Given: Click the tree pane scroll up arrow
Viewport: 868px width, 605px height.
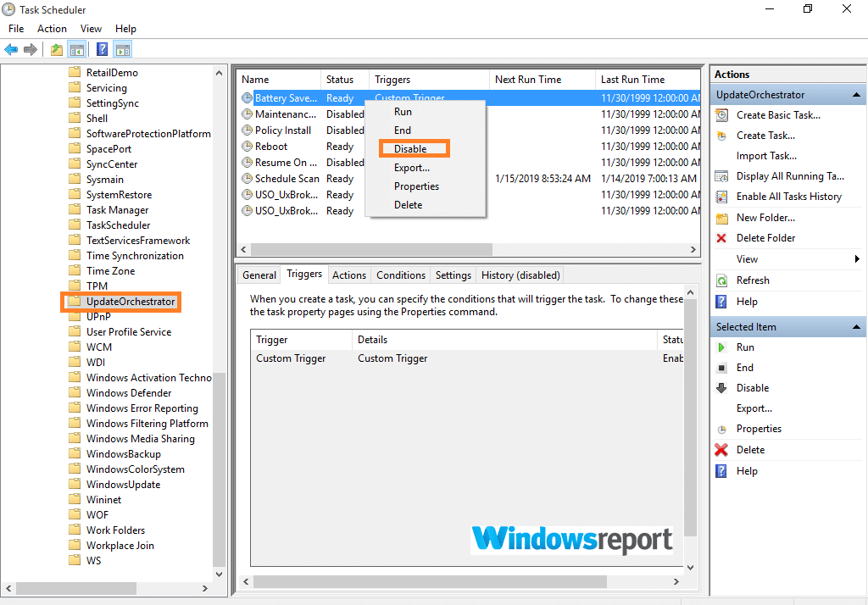Looking at the screenshot, I should (220, 73).
